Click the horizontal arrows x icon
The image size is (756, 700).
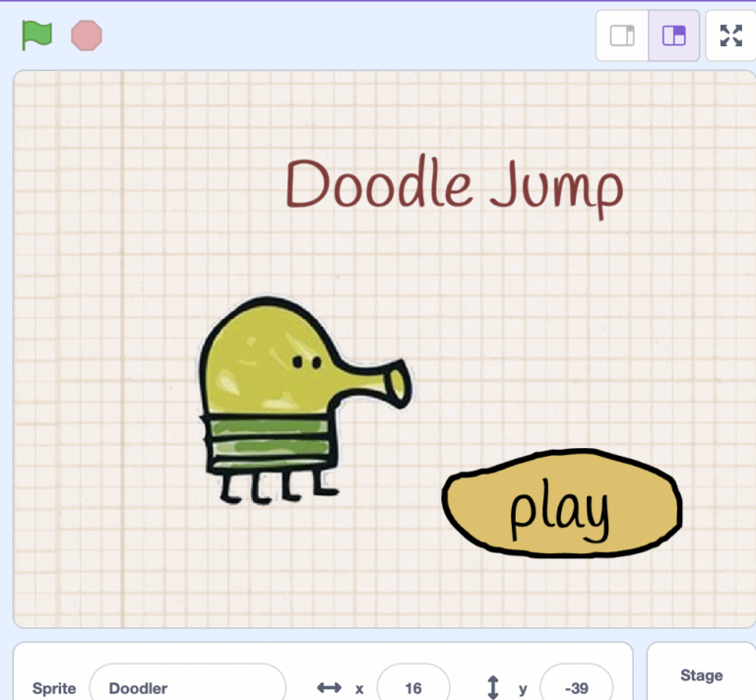pos(329,688)
